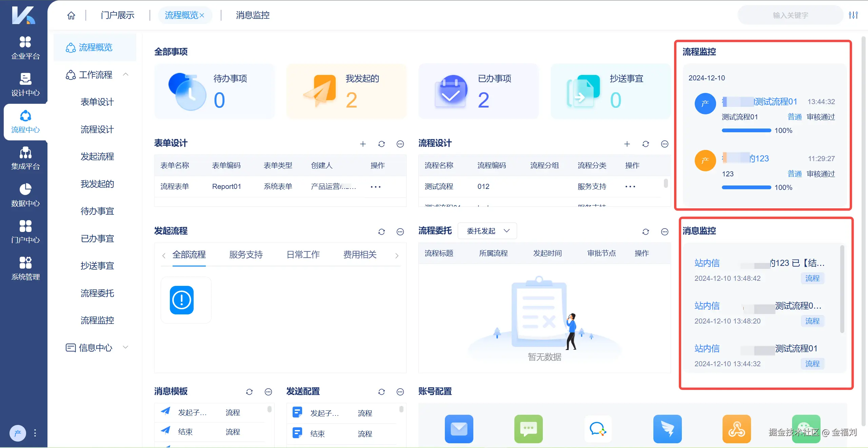Click the plus icon on 流程设计 panel
The width and height of the screenshot is (868, 448).
point(627,144)
